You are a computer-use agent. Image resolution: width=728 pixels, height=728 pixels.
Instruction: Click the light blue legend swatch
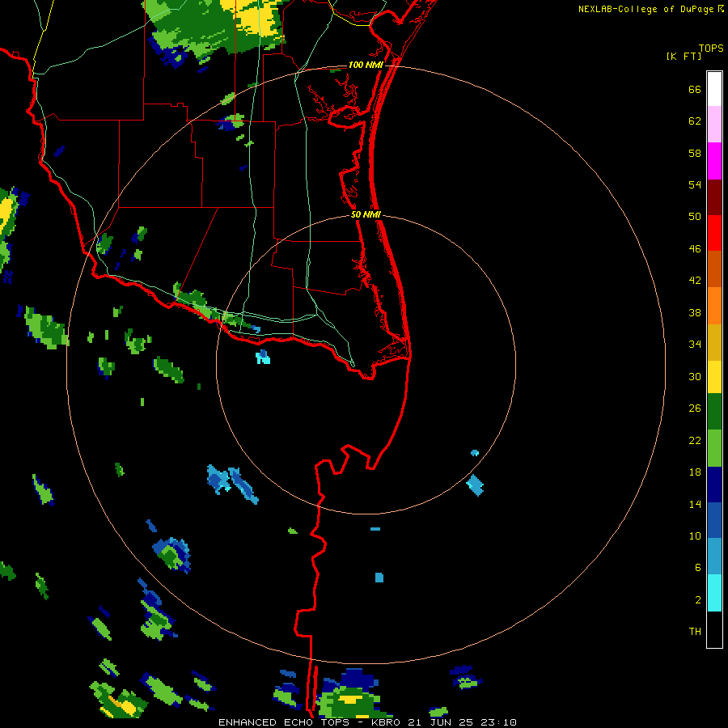point(714,557)
